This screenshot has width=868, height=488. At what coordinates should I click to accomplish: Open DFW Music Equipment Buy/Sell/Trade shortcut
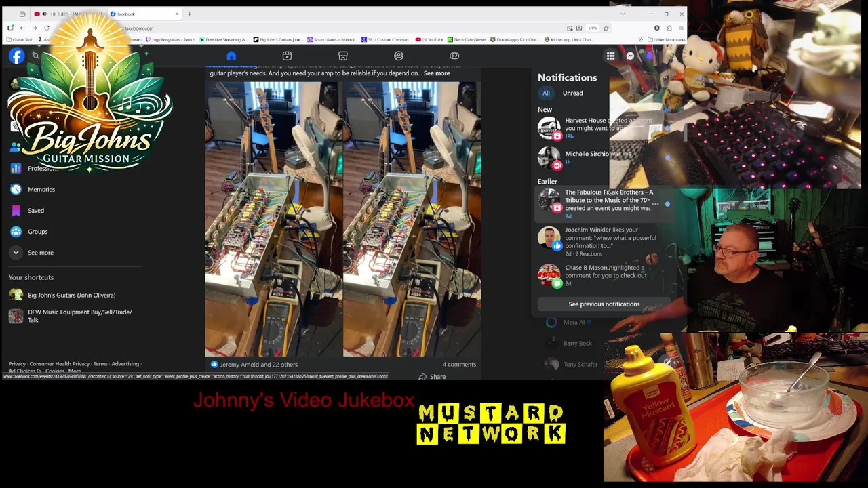click(x=71, y=316)
